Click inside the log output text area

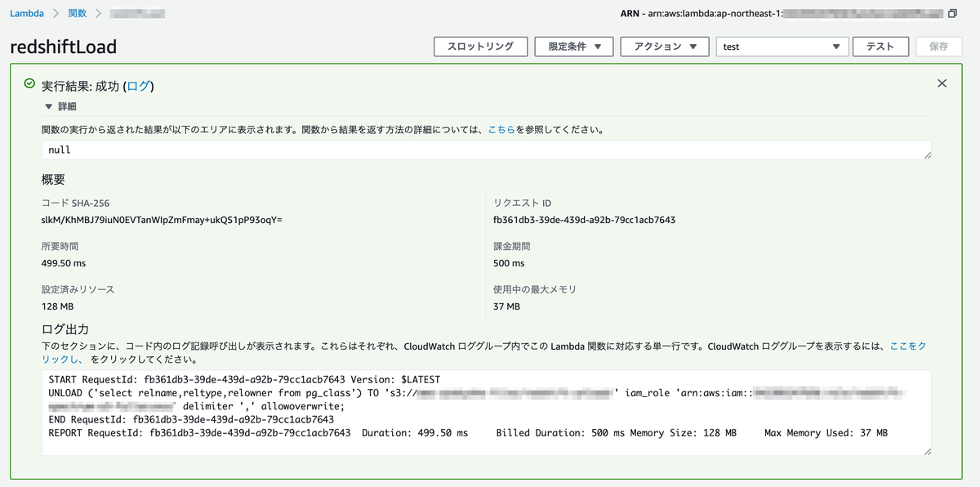point(487,413)
